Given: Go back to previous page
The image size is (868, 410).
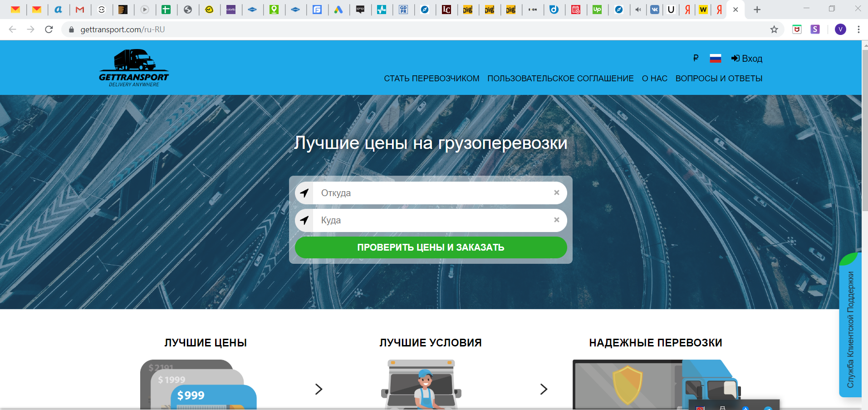Looking at the screenshot, I should tap(13, 30).
